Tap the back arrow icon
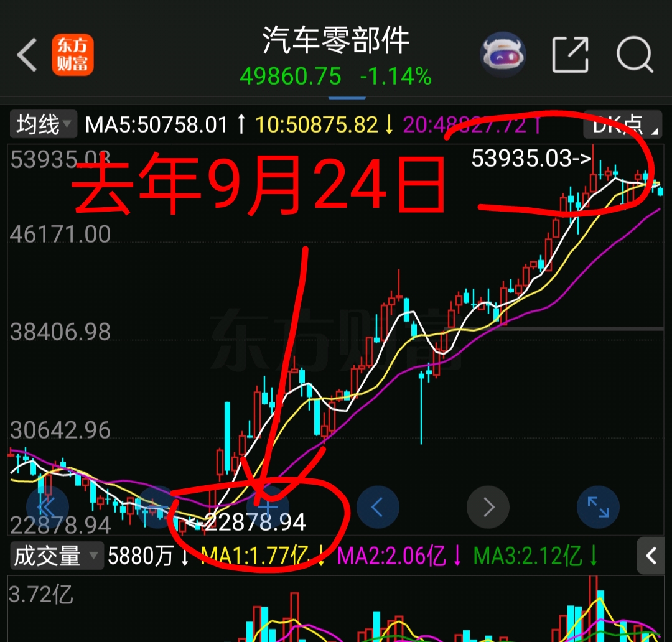The image size is (672, 642). pyautogui.click(x=27, y=55)
